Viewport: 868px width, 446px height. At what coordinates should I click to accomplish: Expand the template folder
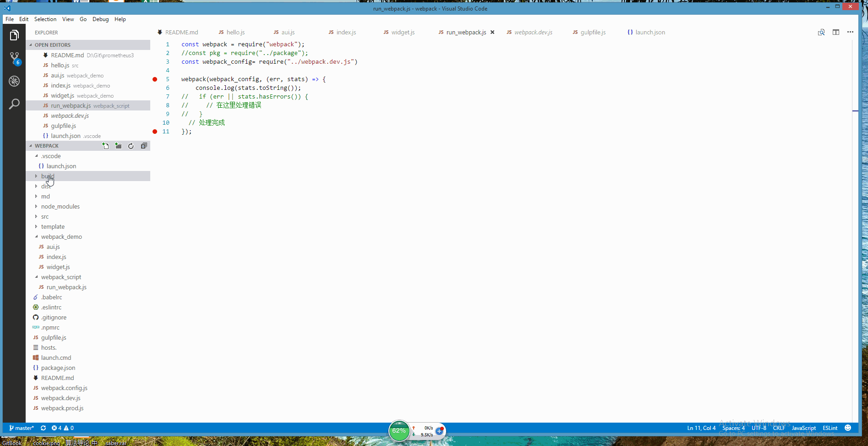click(x=88, y=226)
